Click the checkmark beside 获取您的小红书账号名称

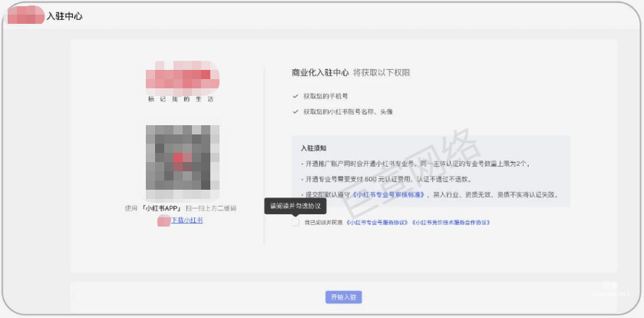coord(295,111)
